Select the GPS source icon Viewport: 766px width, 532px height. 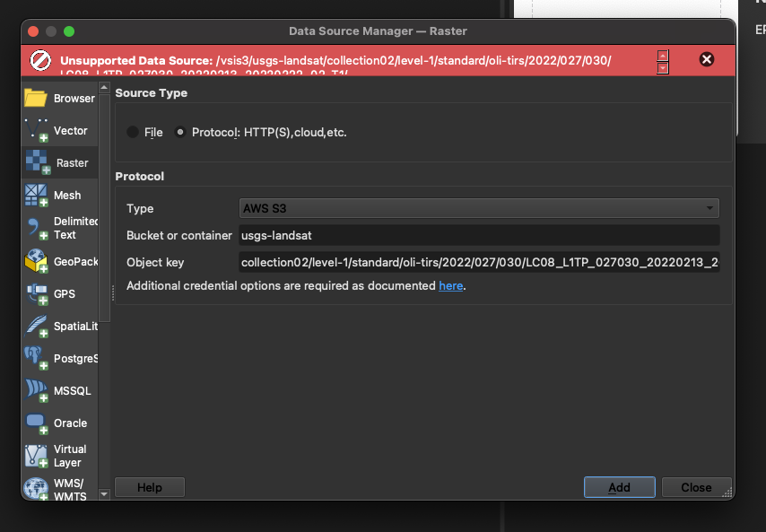(x=36, y=293)
